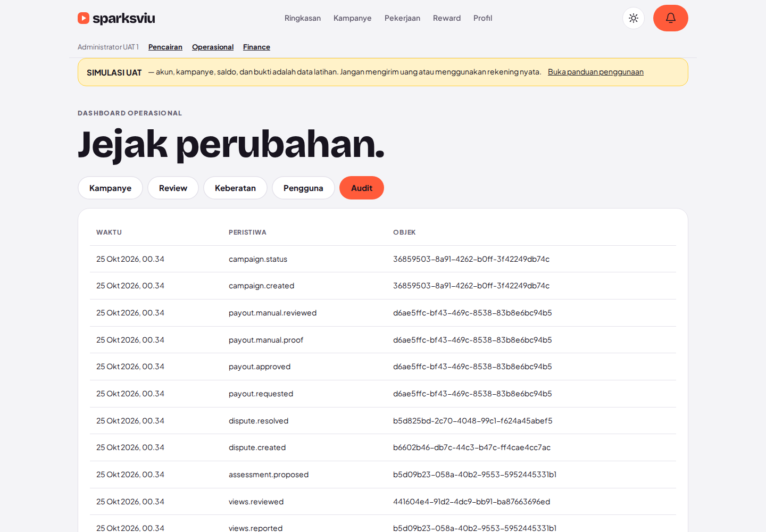This screenshot has height=532, width=766.
Task: Open the Reward nav item
Action: (x=447, y=18)
